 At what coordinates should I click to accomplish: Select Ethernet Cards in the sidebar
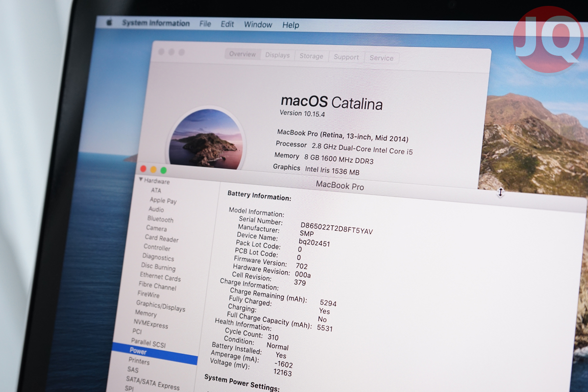click(160, 277)
